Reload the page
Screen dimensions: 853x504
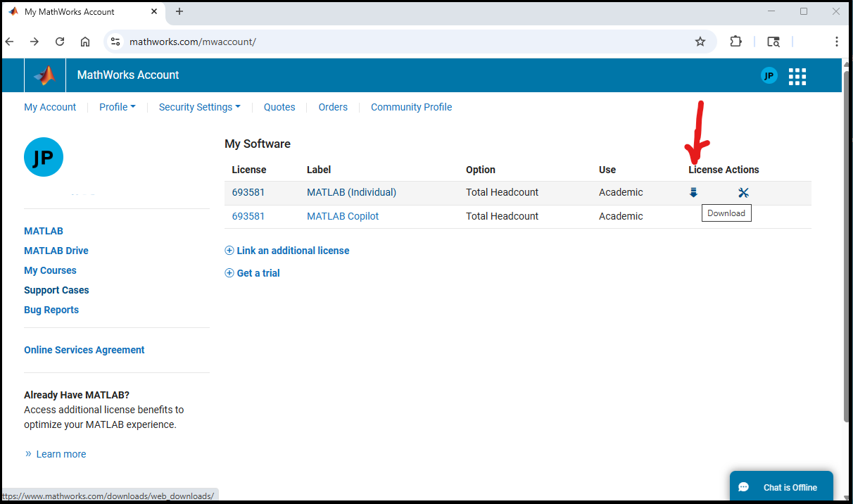tap(60, 42)
